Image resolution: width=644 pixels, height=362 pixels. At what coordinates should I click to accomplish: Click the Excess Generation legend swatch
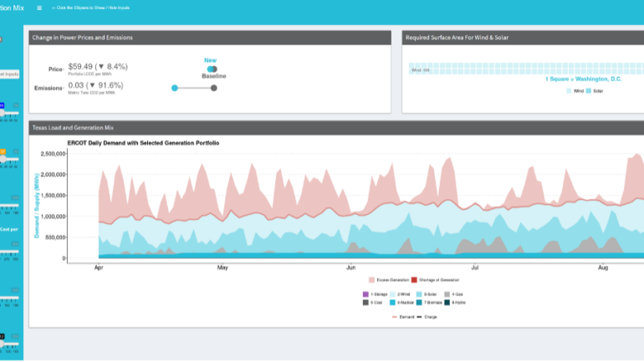tap(371, 280)
